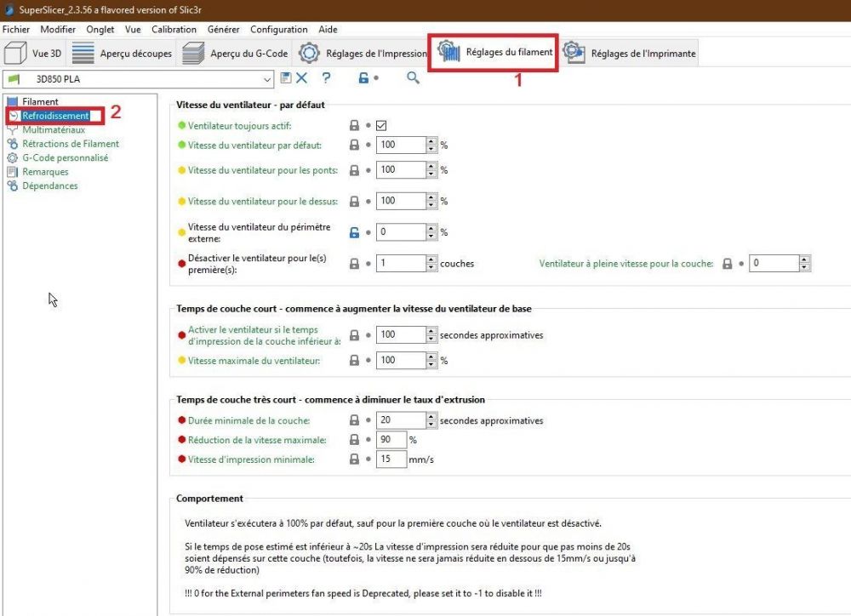Click the ventilateur pour les ponts value field
Viewport: 851px width, 616px height.
(x=401, y=170)
